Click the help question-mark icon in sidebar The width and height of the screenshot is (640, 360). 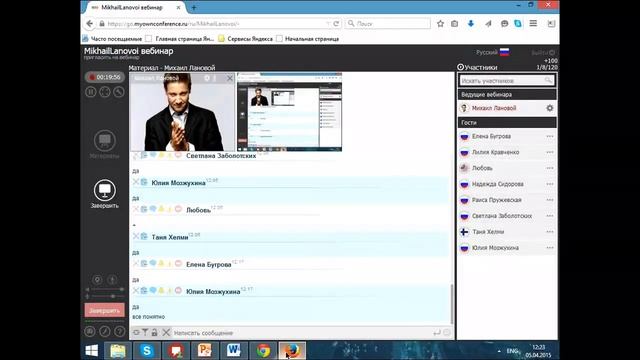(119, 331)
